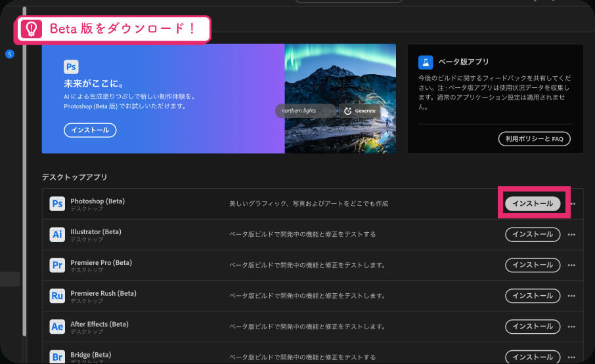Image resolution: width=595 pixels, height=364 pixels.
Task: Select the Premiere Pro (Beta) title text
Action: (101, 262)
